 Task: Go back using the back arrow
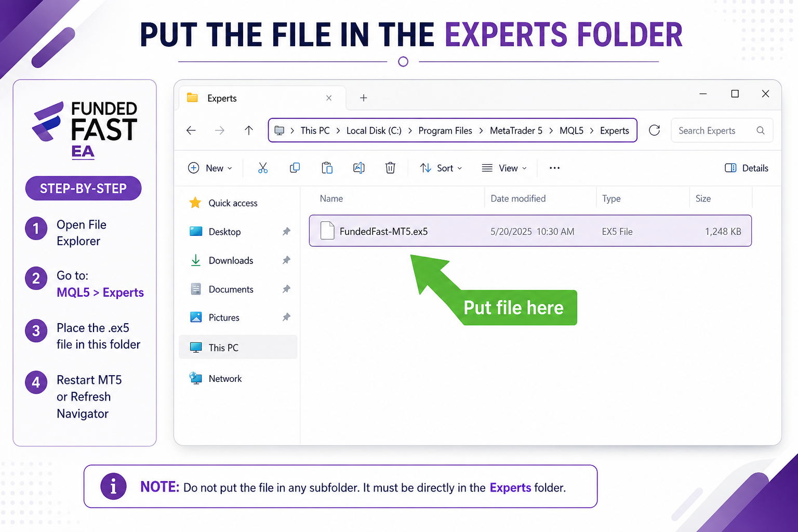pos(191,130)
